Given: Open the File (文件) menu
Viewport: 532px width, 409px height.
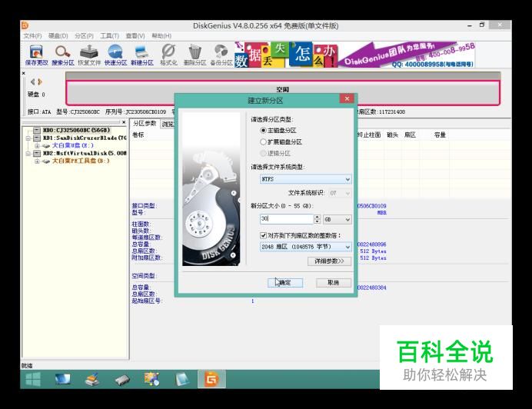Looking at the screenshot, I should tap(32, 35).
